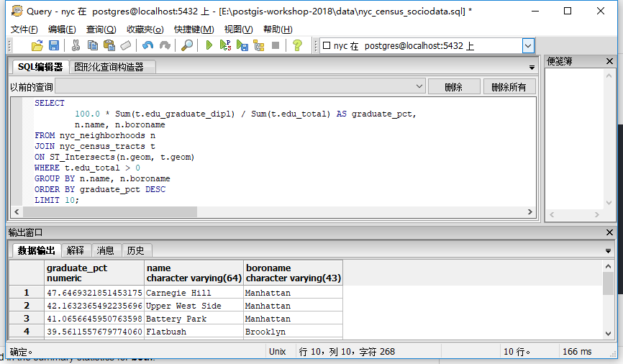The width and height of the screenshot is (623, 364).
Task: Open the 查询 menu
Action: [101, 29]
